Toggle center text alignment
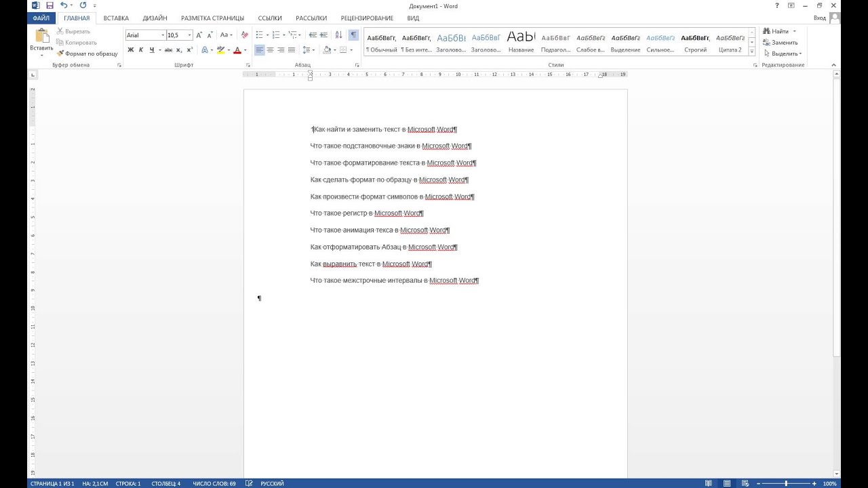This screenshot has height=488, width=868. (271, 50)
